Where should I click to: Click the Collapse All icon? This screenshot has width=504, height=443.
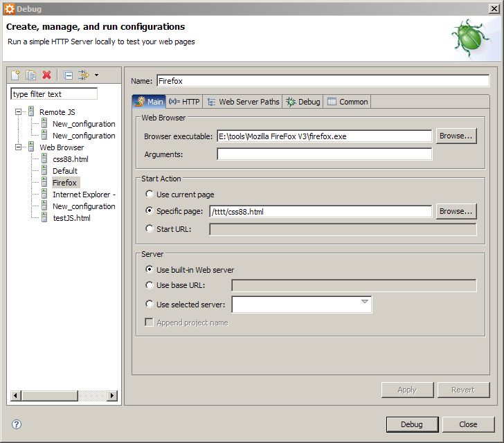68,75
